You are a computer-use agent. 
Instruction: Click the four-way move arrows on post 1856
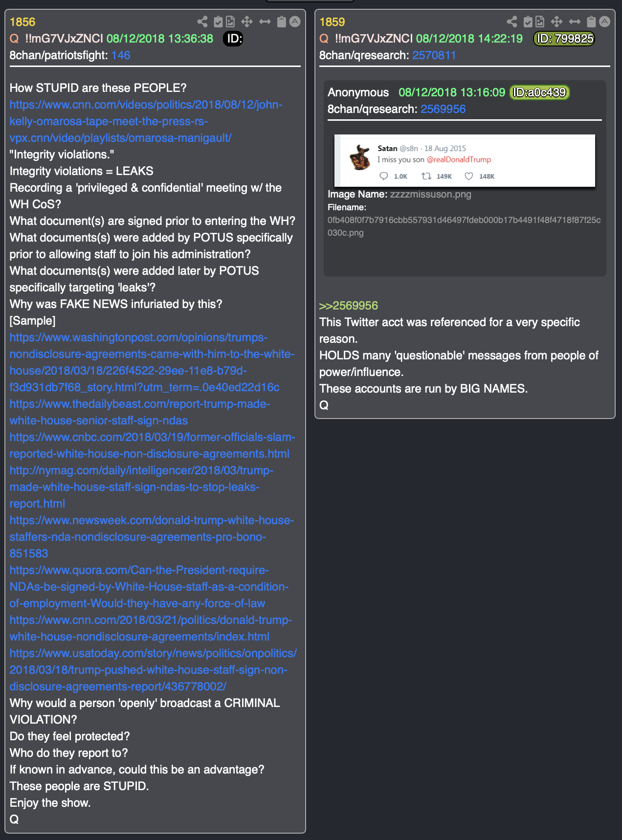[x=247, y=22]
